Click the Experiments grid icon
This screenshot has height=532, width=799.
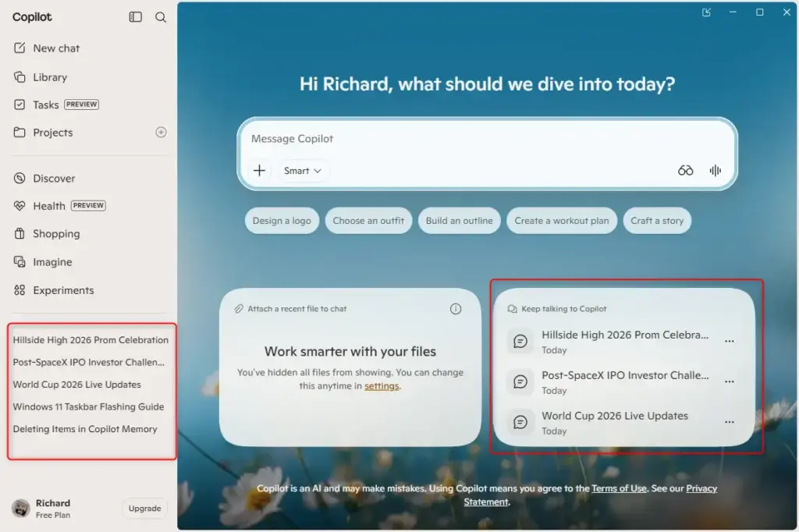20,290
